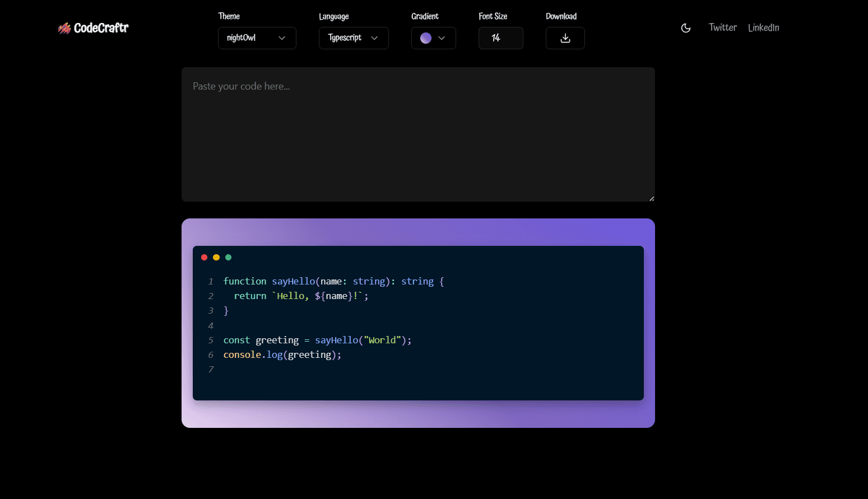This screenshot has width=868, height=499.
Task: Open the LinkedIn link
Action: (763, 27)
